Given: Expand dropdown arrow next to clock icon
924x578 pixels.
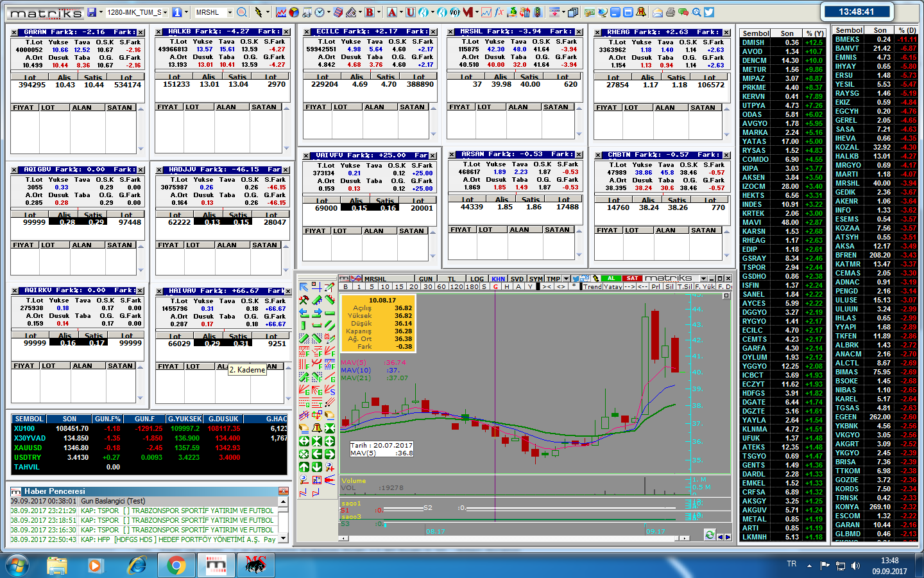Looking at the screenshot, I should tap(329, 12).
